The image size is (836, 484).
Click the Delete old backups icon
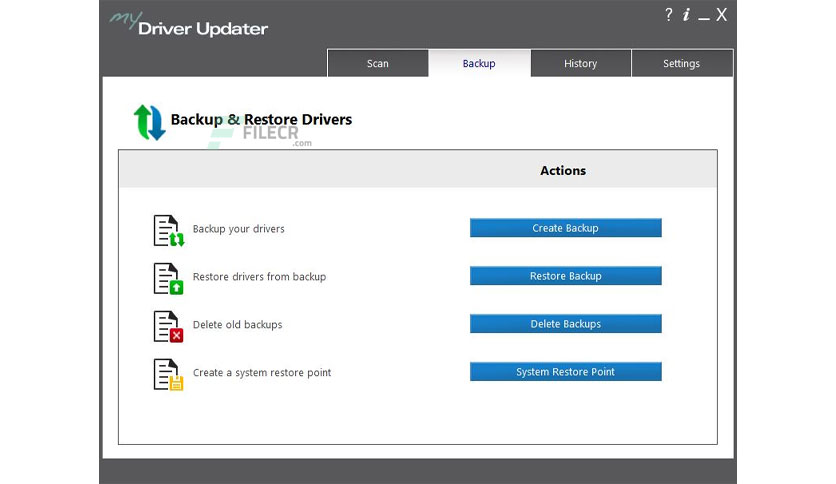point(168,326)
